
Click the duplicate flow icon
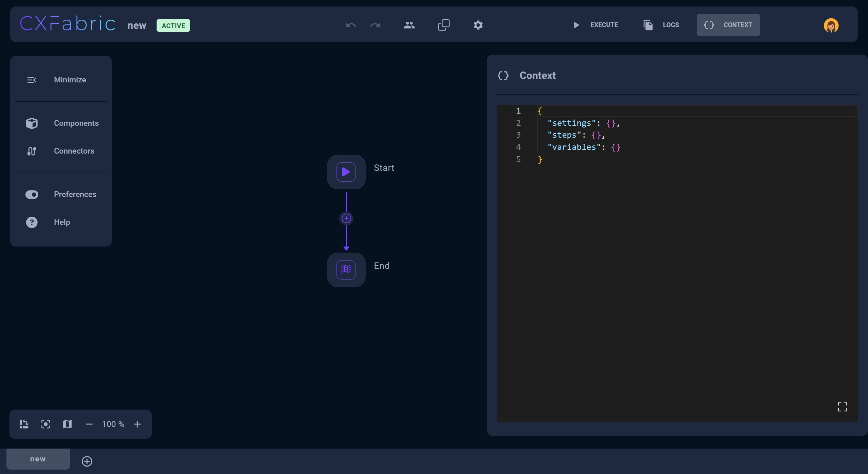click(444, 25)
